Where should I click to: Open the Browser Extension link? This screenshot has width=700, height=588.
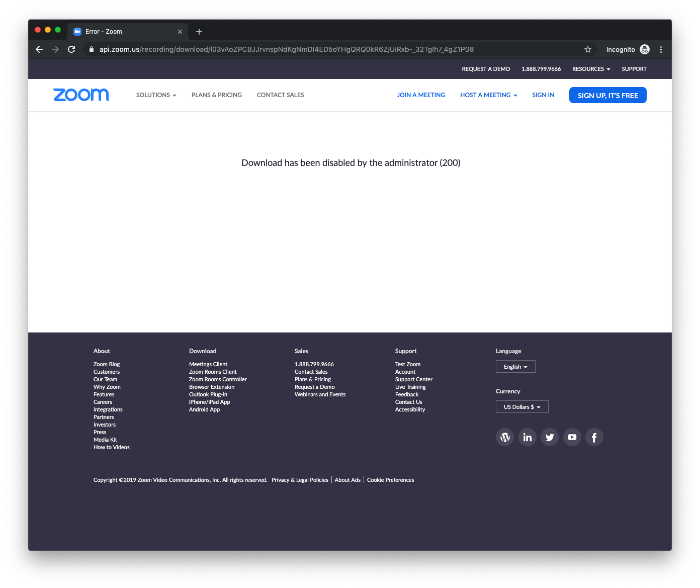[212, 387]
